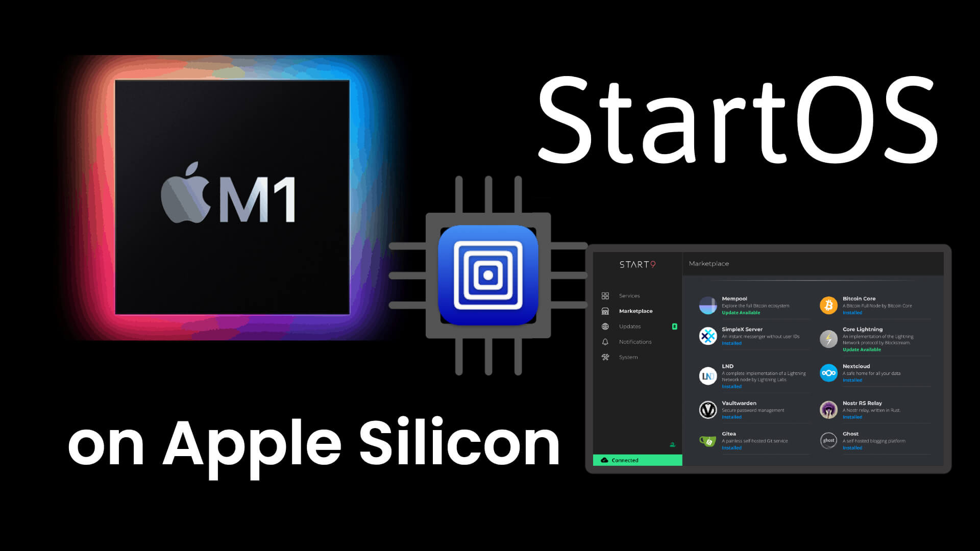Image resolution: width=980 pixels, height=551 pixels.
Task: Open the System settings section
Action: pyautogui.click(x=628, y=357)
